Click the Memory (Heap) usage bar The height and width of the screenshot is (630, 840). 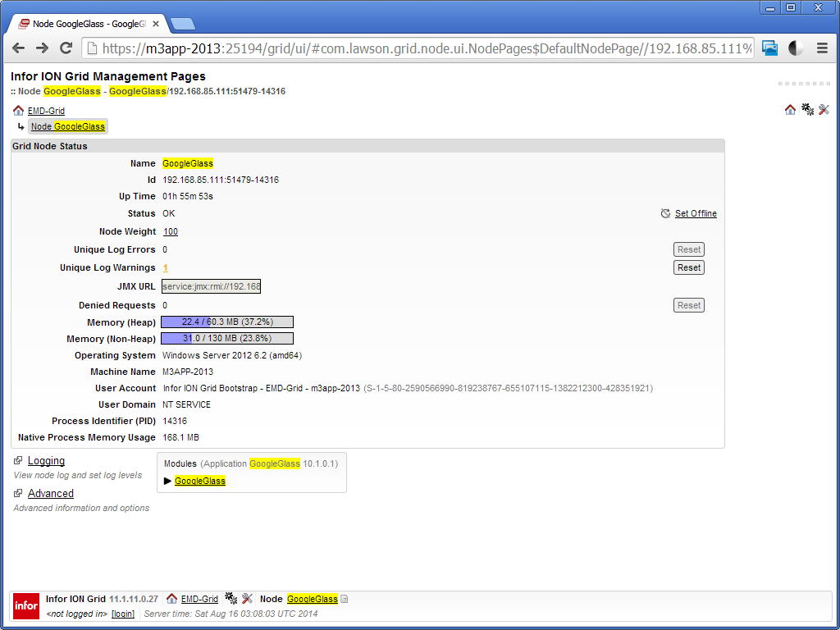[227, 322]
